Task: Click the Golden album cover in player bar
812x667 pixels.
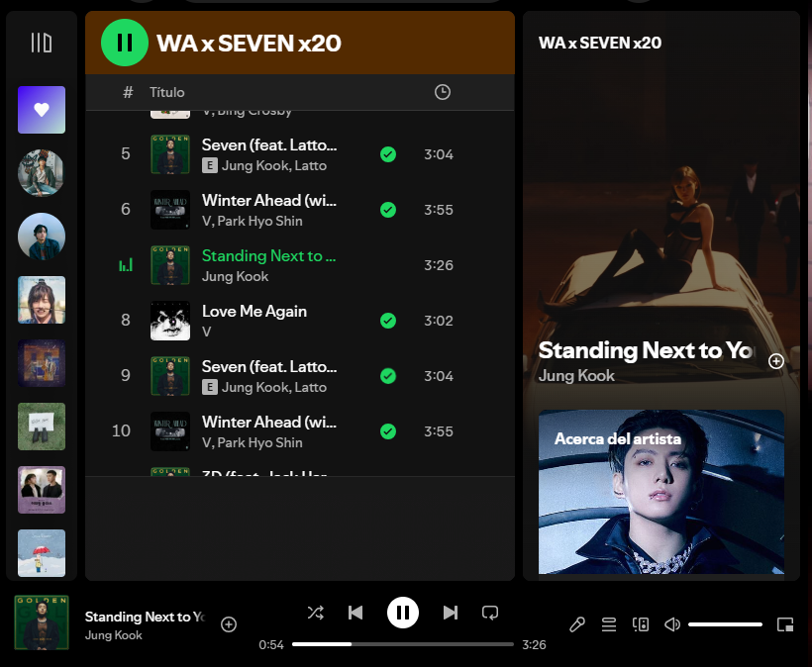Action: tap(42, 622)
